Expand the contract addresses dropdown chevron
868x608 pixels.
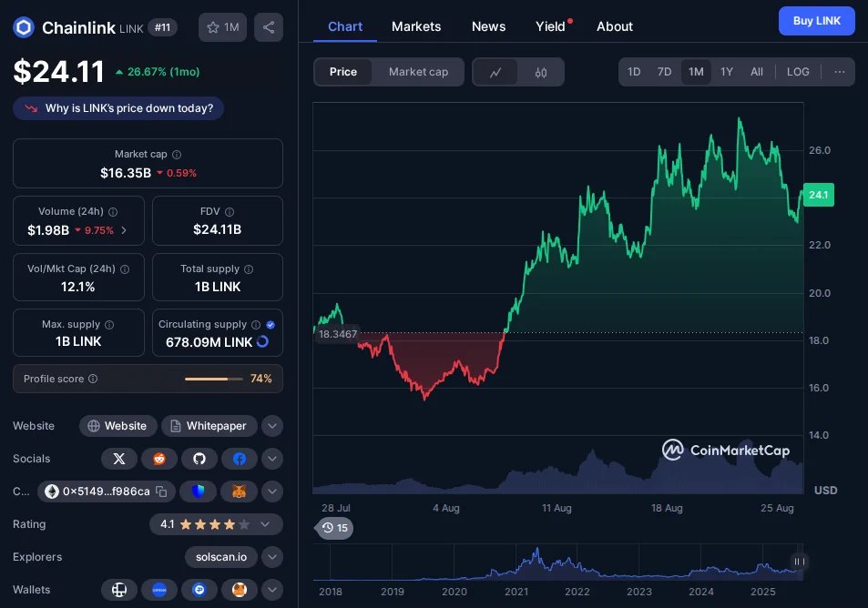(x=271, y=491)
